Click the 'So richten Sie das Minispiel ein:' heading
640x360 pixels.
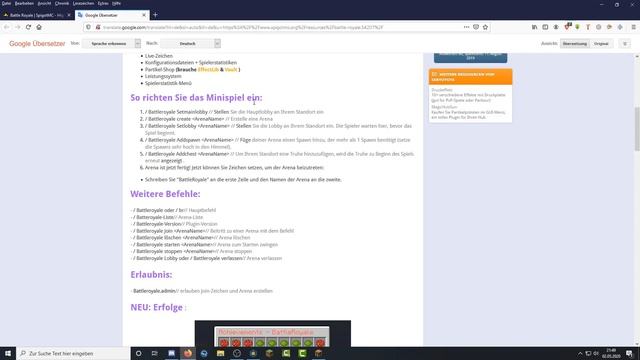click(196, 98)
